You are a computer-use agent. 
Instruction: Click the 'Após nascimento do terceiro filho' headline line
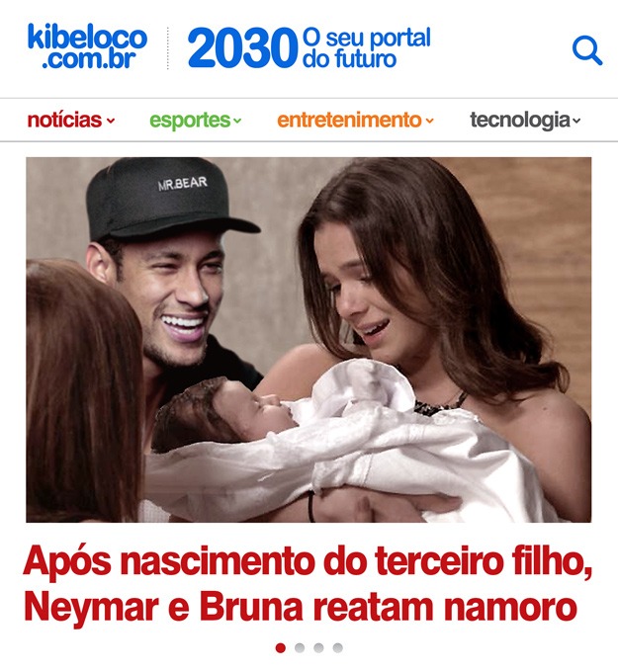click(x=308, y=561)
